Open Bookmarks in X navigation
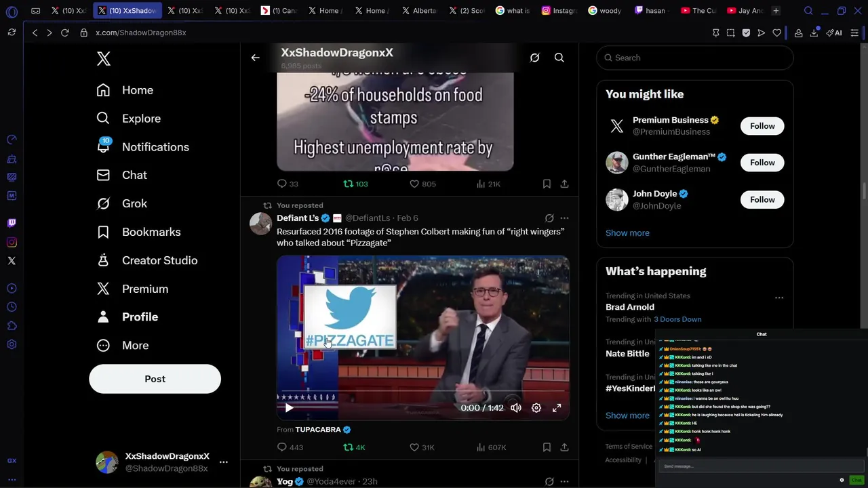This screenshot has height=488, width=868. (x=138, y=232)
